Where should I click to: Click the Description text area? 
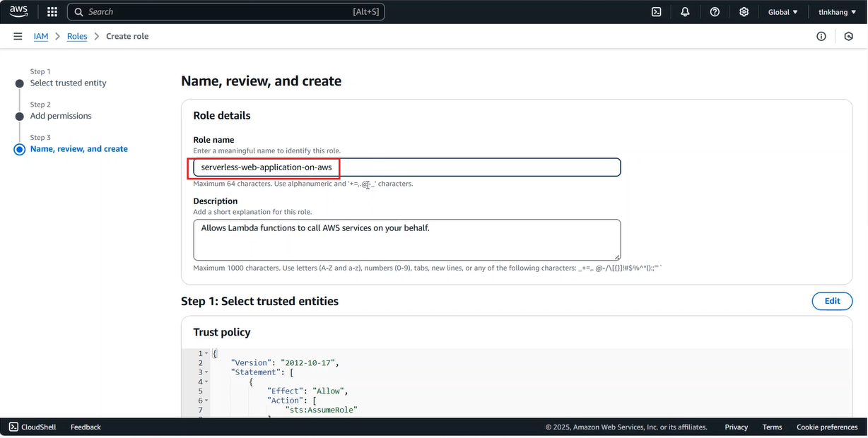tap(407, 239)
